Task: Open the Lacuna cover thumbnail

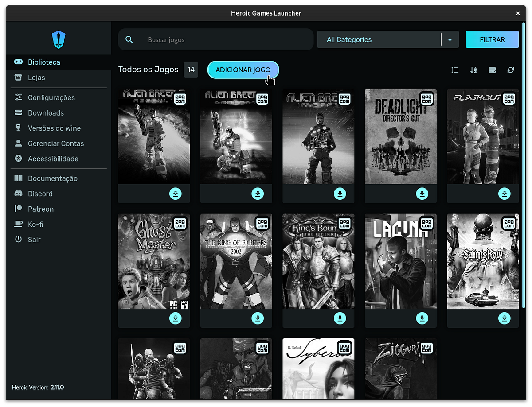Action: (401, 261)
